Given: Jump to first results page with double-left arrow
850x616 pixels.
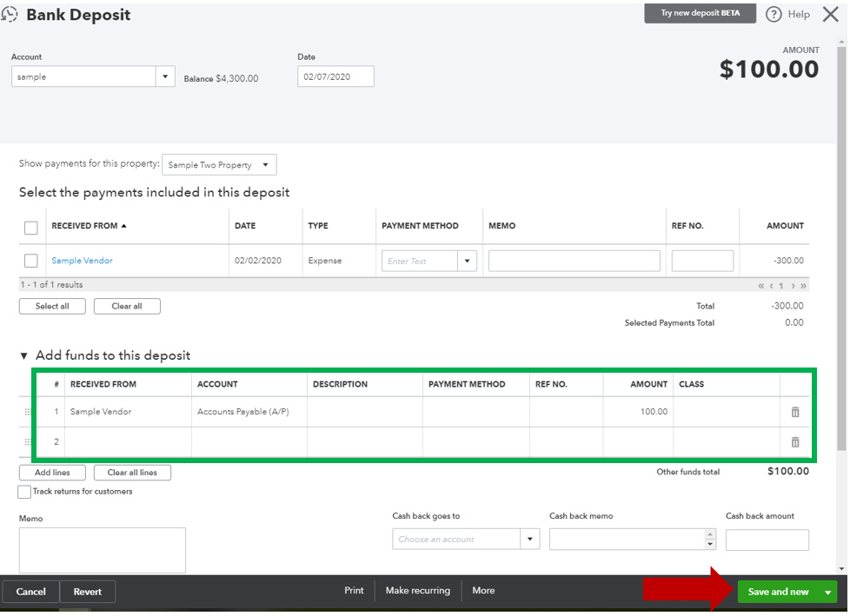Looking at the screenshot, I should tap(761, 286).
